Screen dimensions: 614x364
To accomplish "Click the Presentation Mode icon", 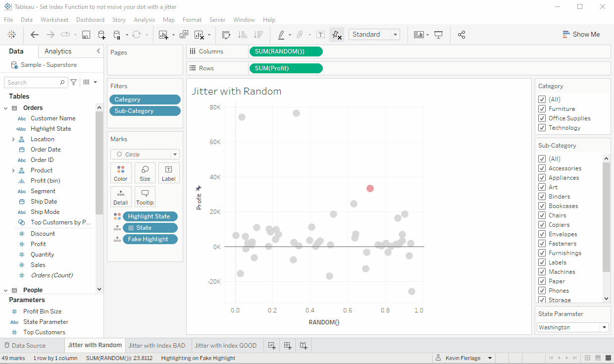I will tap(438, 35).
